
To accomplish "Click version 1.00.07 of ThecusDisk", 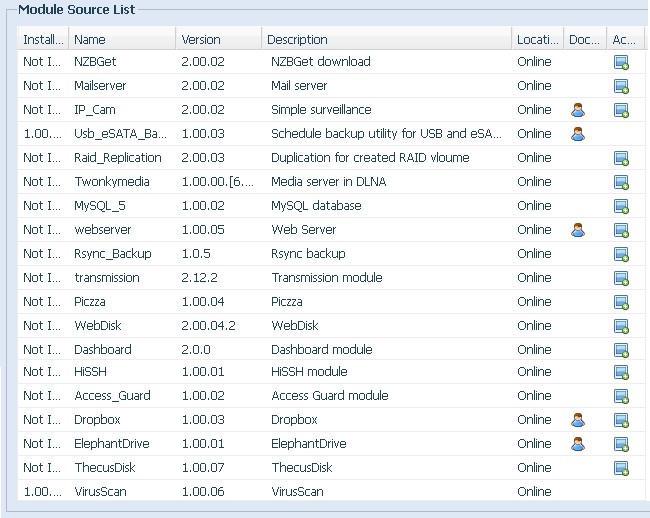I will click(x=203, y=468).
